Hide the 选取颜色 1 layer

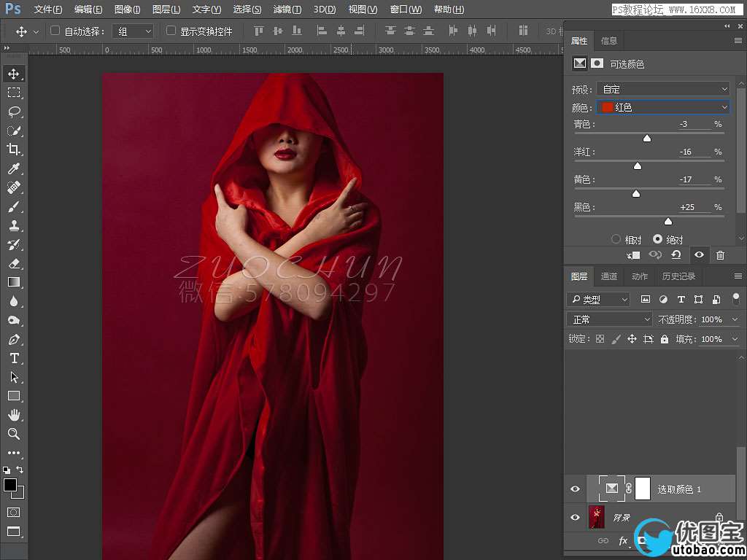576,489
